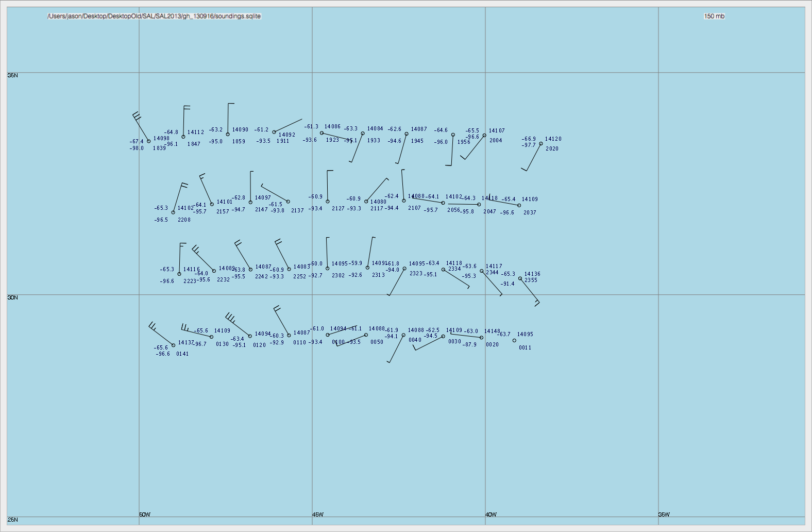812x532 pixels.
Task: Select the time value 2037
Action: tap(530, 213)
